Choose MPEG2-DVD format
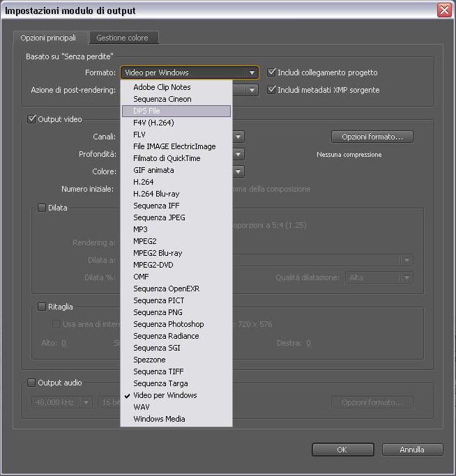This screenshot has height=476, width=456. tap(176, 265)
